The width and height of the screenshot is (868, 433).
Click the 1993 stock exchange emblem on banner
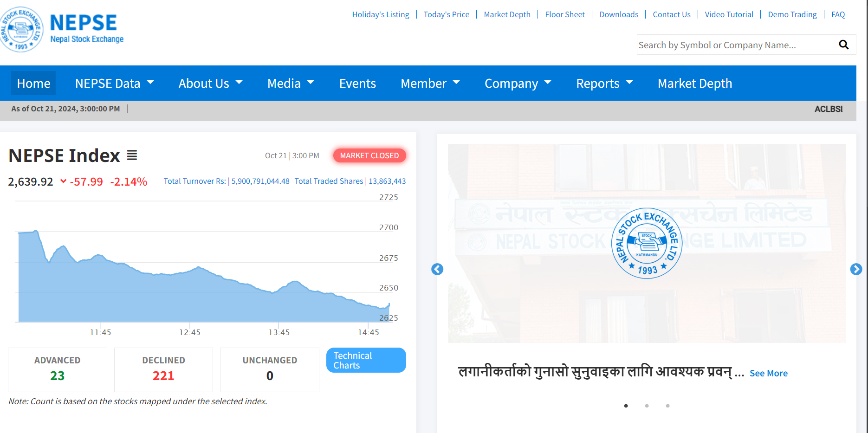tap(647, 243)
